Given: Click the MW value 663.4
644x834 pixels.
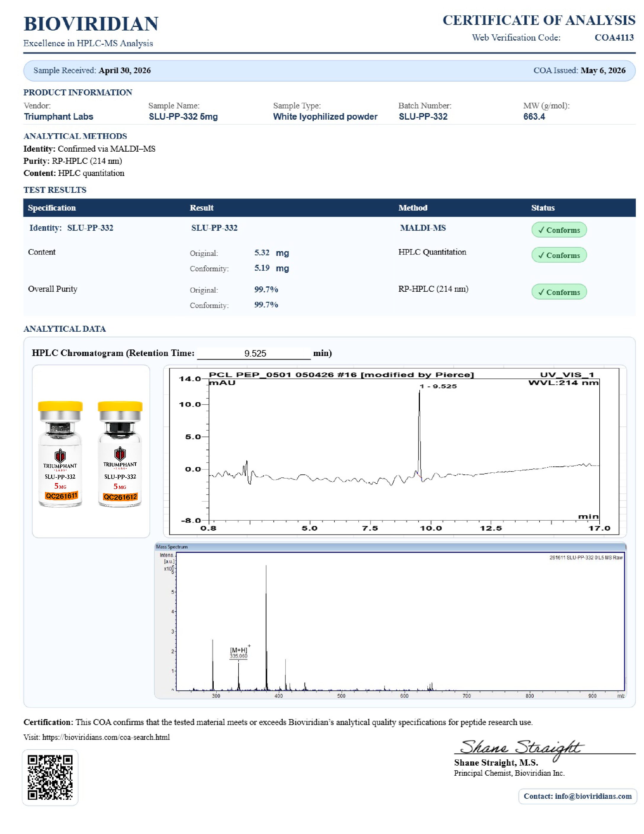Looking at the screenshot, I should pos(534,116).
